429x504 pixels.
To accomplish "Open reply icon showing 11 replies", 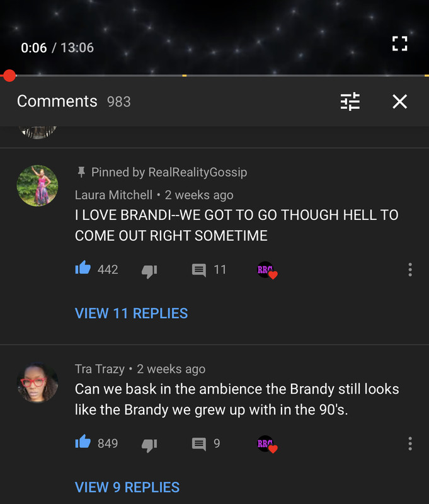I will pyautogui.click(x=199, y=270).
